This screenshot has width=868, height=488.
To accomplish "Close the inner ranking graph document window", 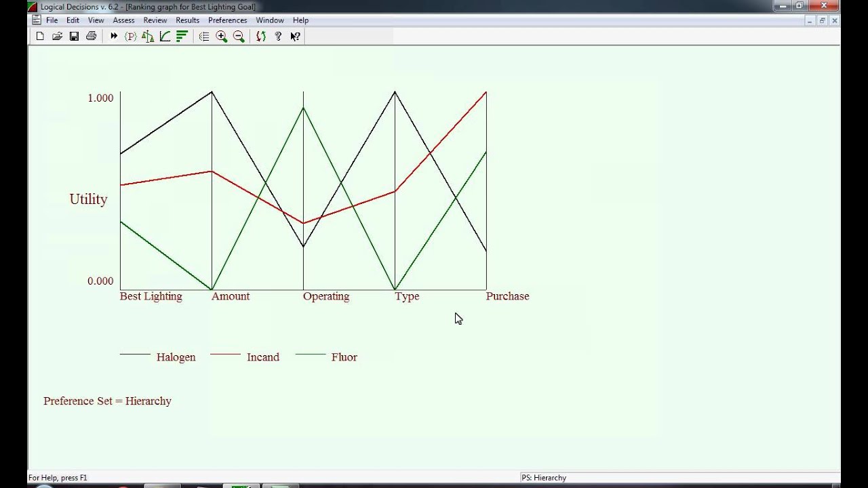I will point(835,20).
